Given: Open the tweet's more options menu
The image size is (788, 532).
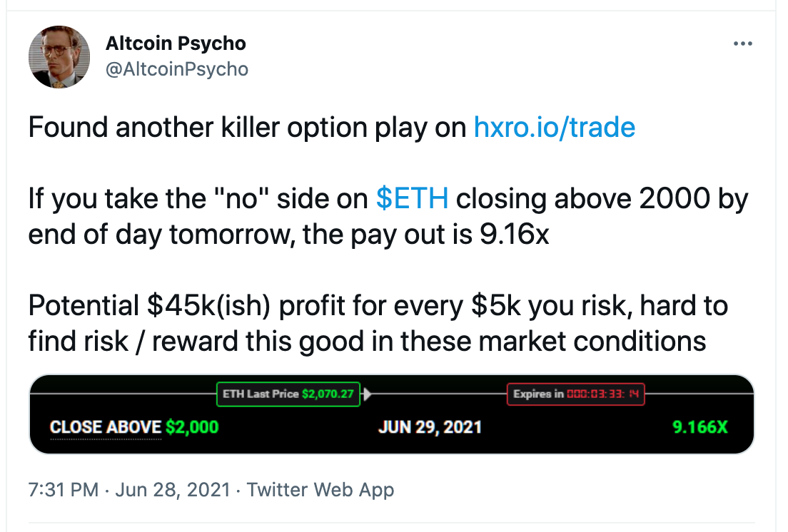Looking at the screenshot, I should [743, 44].
